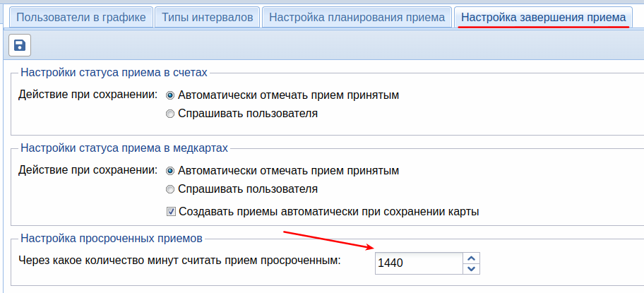Click the "Настройки статуса приема в счетах" group header
The height and width of the screenshot is (293, 644).
[114, 71]
